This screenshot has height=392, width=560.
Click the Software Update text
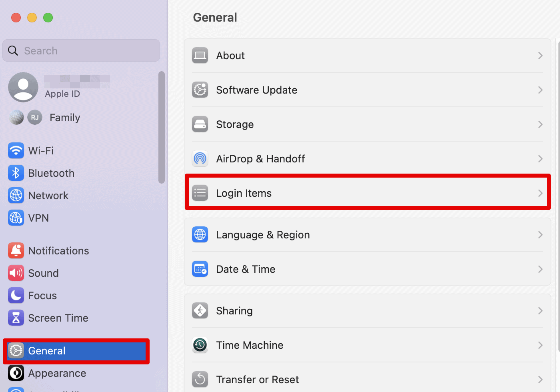tap(257, 90)
